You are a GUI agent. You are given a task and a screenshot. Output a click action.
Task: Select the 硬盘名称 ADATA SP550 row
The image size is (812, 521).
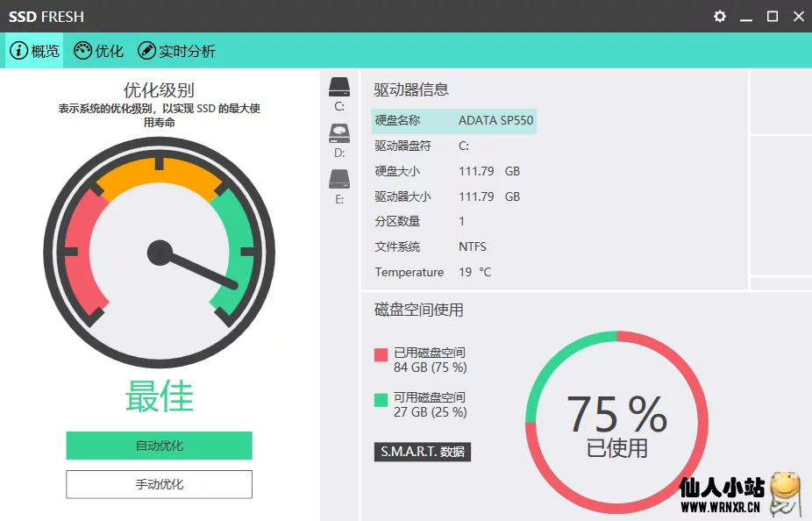pyautogui.click(x=453, y=121)
